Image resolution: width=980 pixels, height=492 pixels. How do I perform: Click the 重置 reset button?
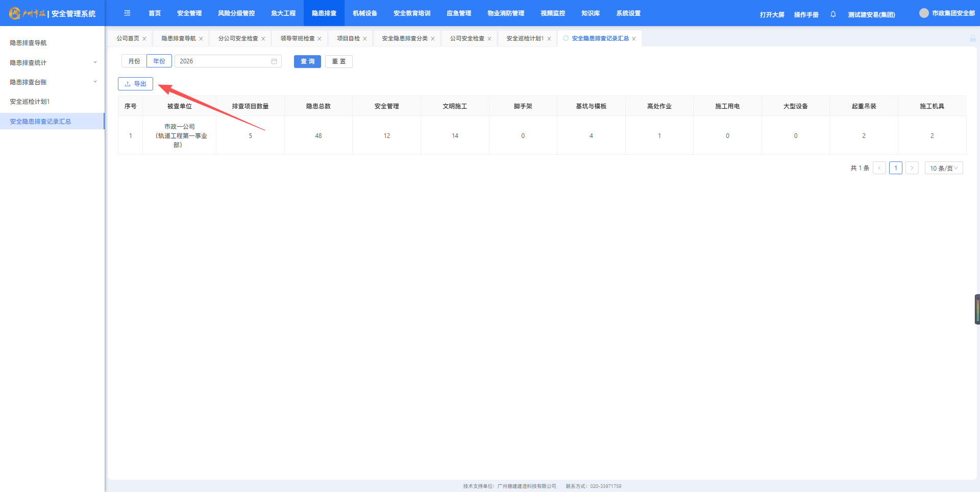pyautogui.click(x=338, y=61)
